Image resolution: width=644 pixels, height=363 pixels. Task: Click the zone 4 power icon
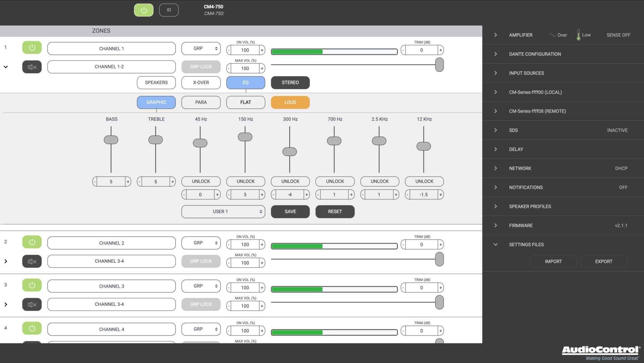(32, 328)
